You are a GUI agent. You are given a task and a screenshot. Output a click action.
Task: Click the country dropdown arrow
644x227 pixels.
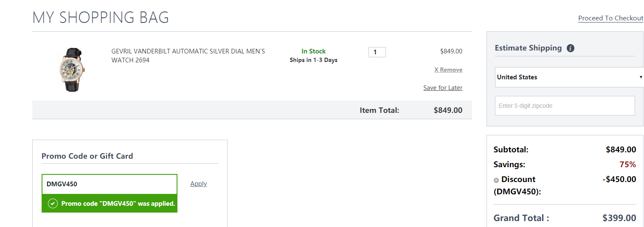pos(641,77)
